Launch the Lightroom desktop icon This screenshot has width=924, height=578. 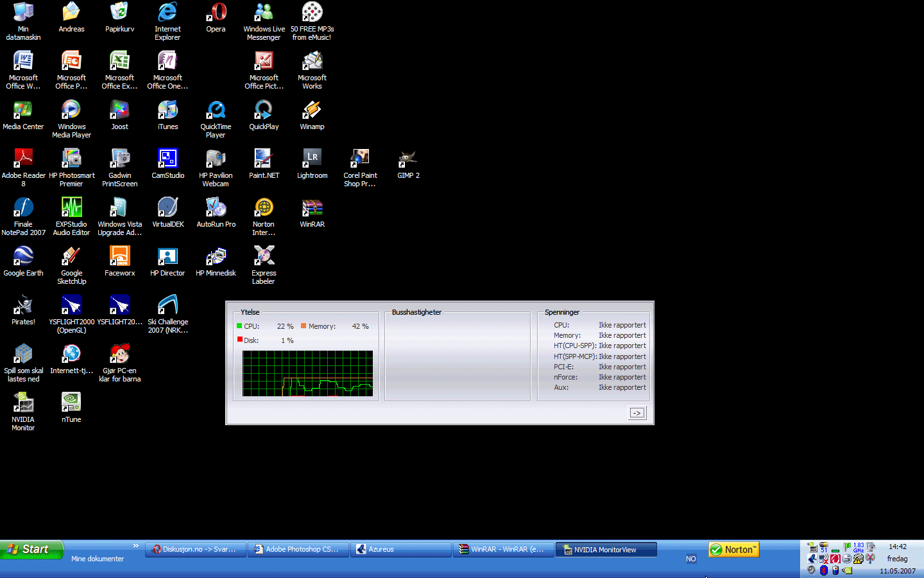[312, 164]
